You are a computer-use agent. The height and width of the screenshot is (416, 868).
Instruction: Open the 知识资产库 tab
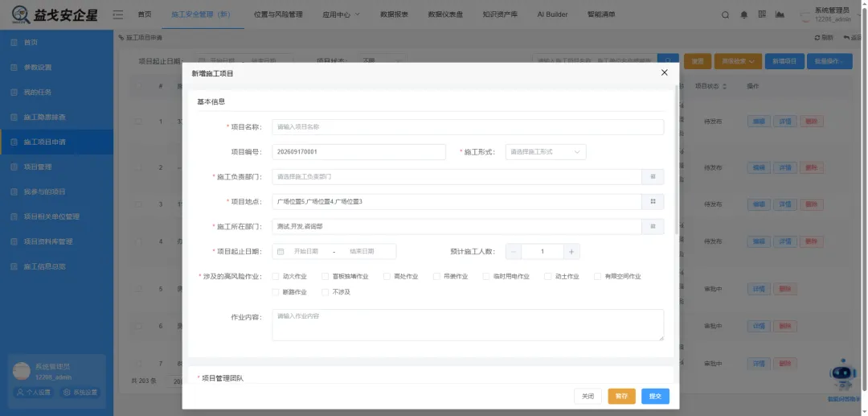[500, 14]
